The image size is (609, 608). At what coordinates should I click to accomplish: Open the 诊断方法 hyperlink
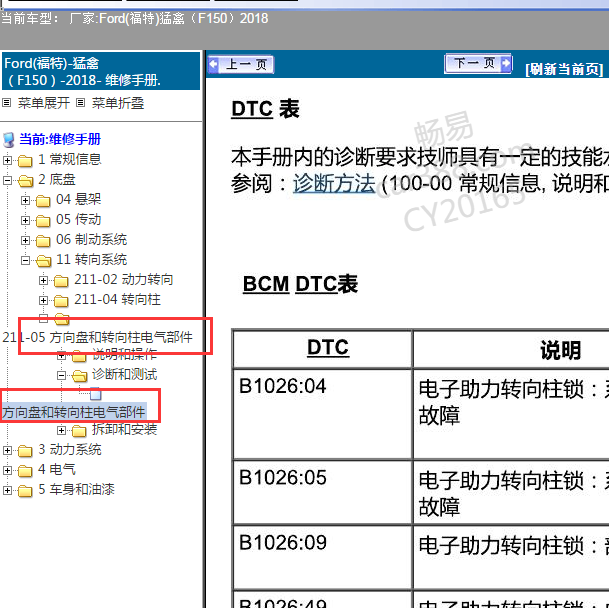(334, 183)
